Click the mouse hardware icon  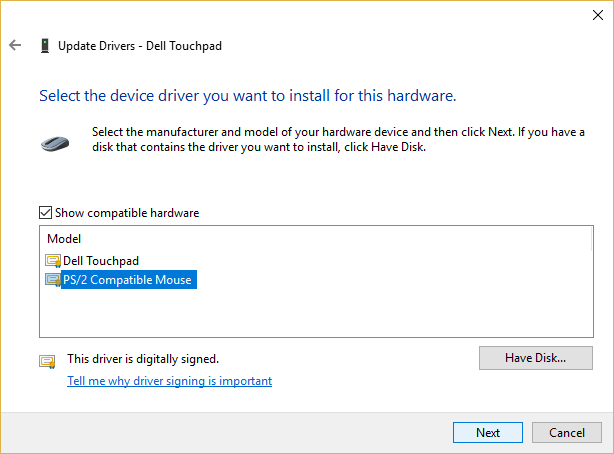coord(55,144)
